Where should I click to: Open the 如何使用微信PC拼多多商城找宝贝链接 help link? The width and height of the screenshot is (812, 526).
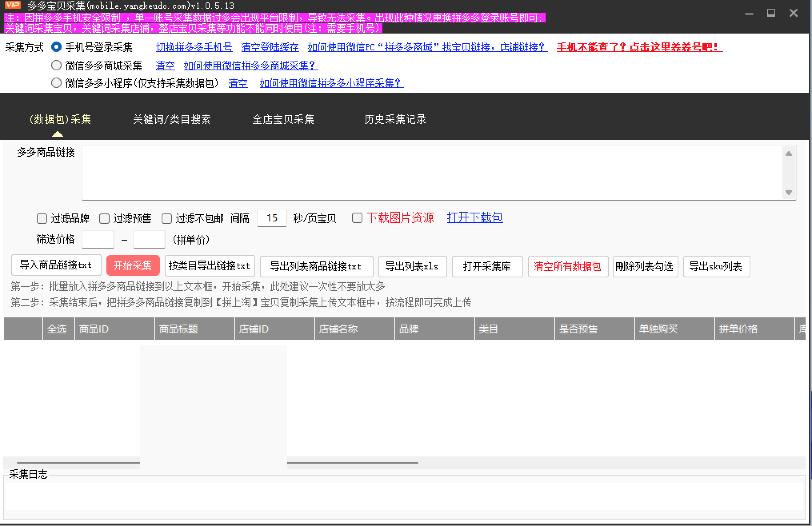(x=428, y=47)
